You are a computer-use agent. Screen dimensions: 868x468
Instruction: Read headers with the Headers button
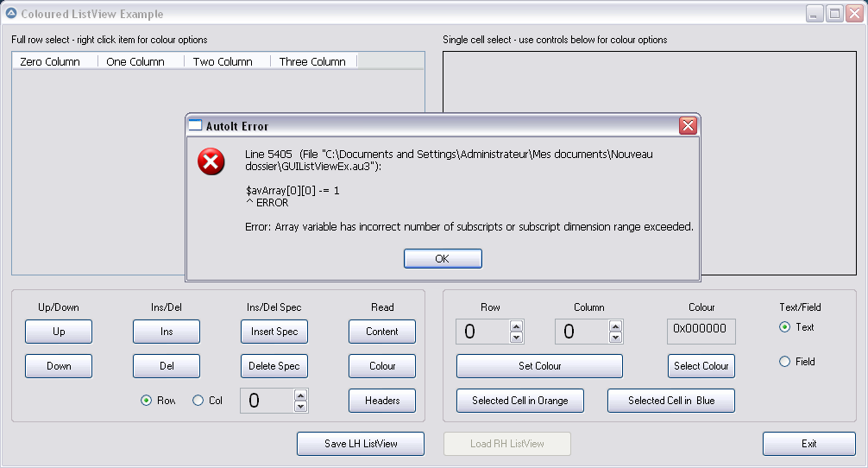click(x=382, y=401)
